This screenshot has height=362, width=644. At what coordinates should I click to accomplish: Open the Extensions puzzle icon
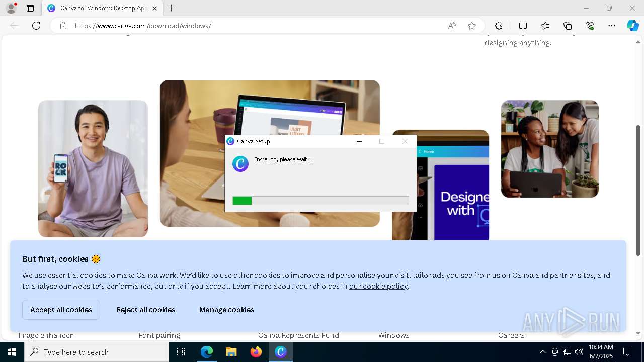click(499, 26)
